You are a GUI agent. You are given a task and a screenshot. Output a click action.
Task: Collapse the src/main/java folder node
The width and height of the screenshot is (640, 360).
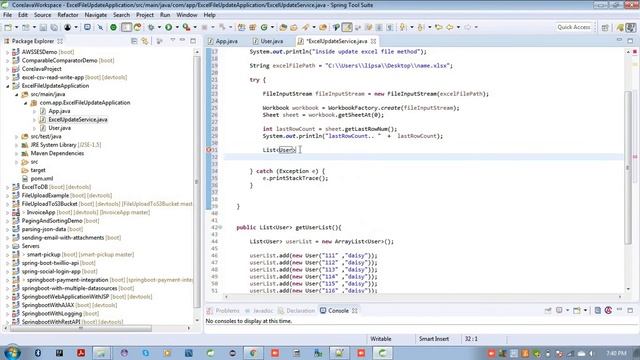[17, 94]
